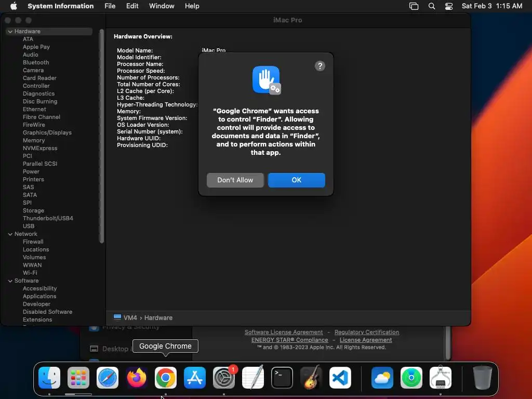Select Disabled Software in sidebar
Viewport: 532px width, 399px height.
(47, 312)
